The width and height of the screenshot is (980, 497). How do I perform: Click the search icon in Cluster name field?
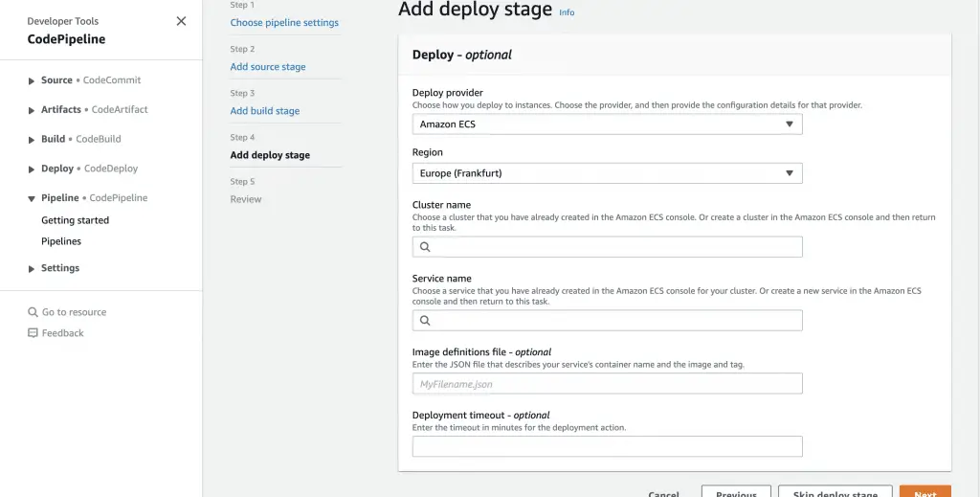pos(425,247)
